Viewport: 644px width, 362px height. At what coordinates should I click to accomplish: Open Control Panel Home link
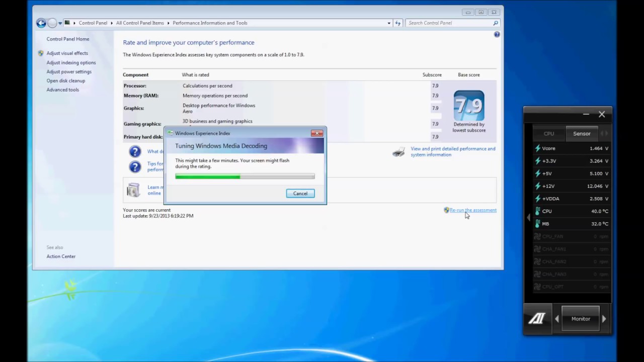coord(68,39)
